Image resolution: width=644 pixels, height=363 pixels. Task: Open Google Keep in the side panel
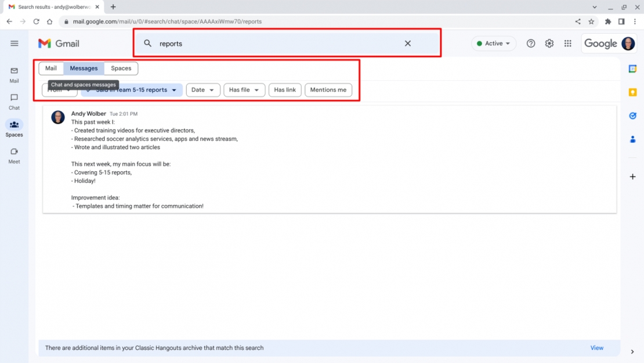(x=632, y=92)
